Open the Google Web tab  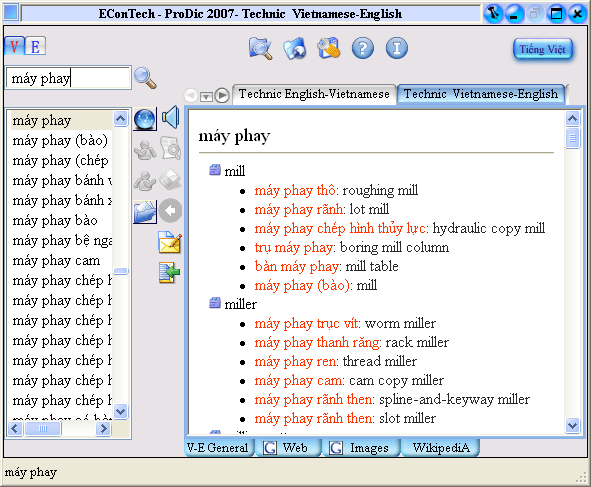click(x=288, y=448)
